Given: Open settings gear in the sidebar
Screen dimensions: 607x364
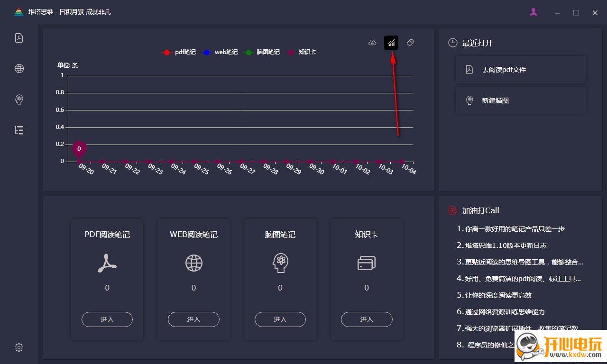Looking at the screenshot, I should pos(19,347).
